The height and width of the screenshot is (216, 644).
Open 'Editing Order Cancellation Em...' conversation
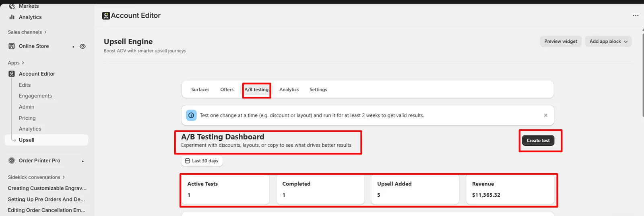(46, 210)
